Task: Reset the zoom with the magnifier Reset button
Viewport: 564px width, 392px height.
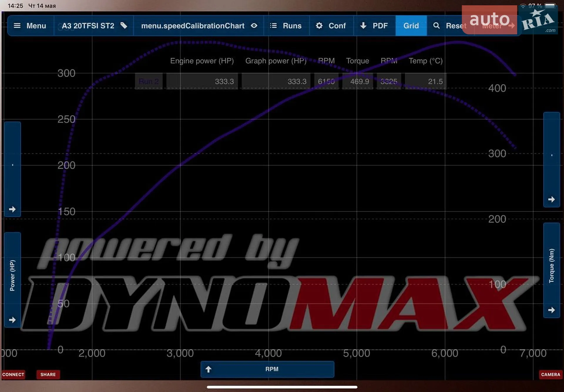Action: 450,26
